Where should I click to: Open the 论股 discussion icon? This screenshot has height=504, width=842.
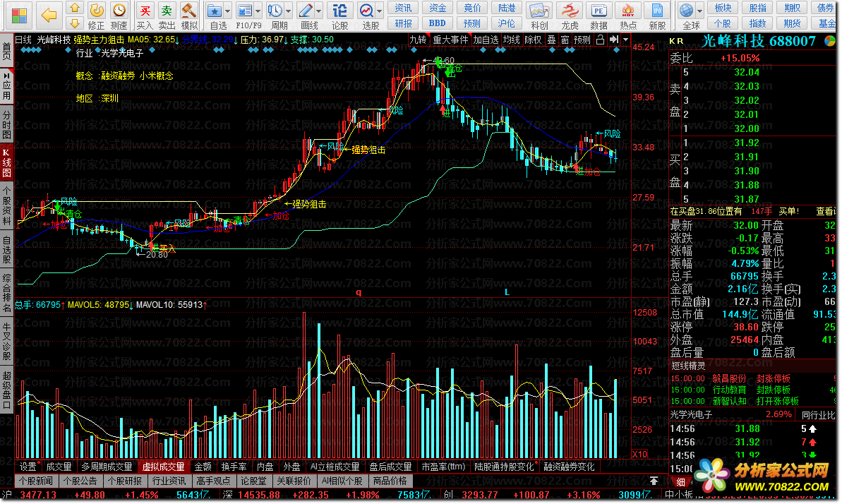tap(340, 10)
